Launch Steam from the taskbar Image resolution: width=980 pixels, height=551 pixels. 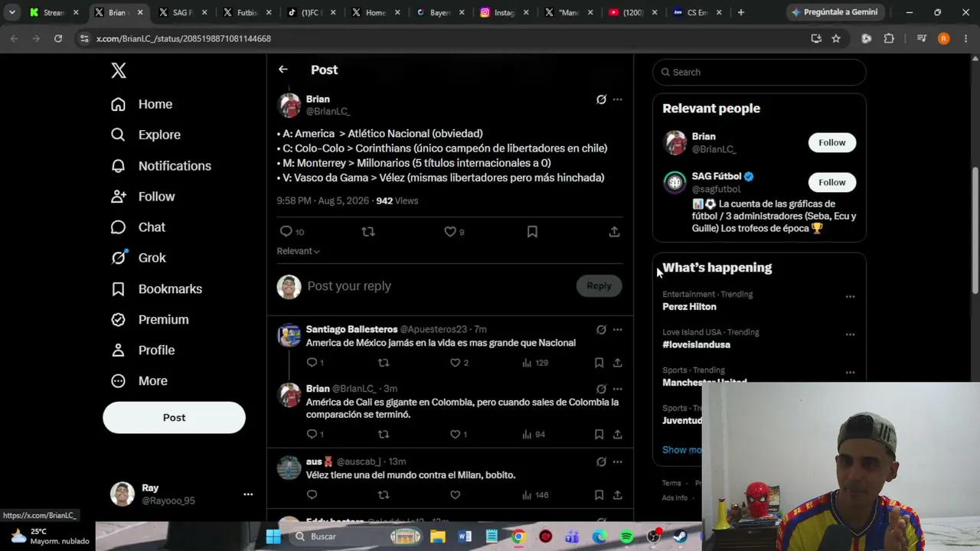point(680,536)
